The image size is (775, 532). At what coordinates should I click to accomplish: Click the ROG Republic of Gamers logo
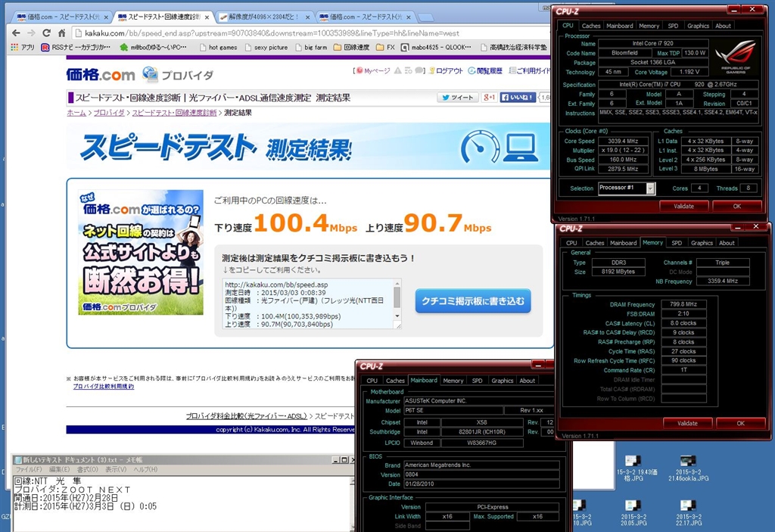pyautogui.click(x=736, y=57)
